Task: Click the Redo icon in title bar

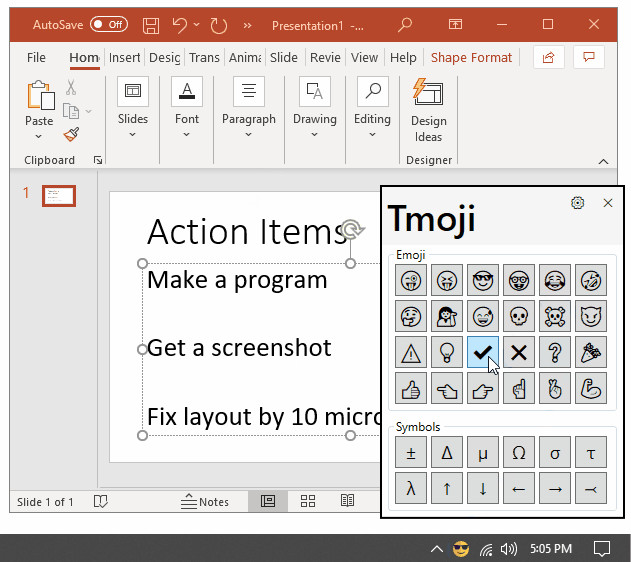Action: tap(219, 25)
